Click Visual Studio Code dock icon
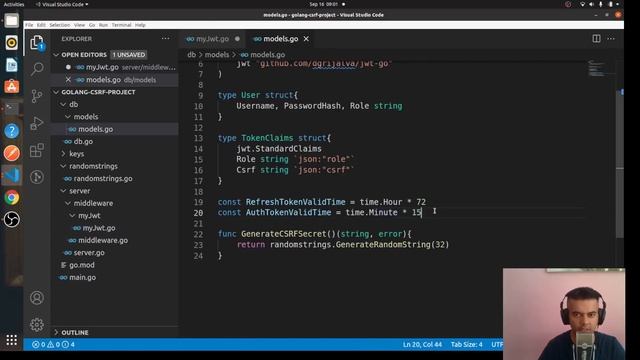Viewport: 640px width, 360px height. pyautogui.click(x=11, y=175)
